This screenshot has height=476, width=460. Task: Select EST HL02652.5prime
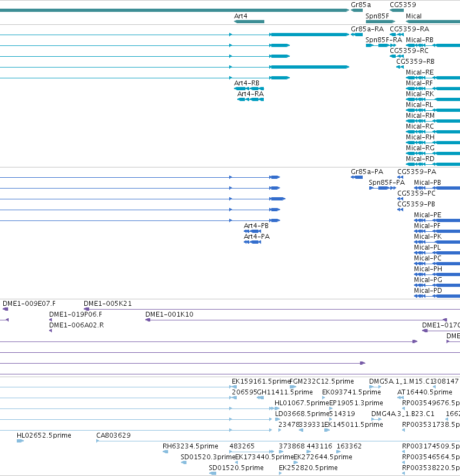(x=21, y=441)
